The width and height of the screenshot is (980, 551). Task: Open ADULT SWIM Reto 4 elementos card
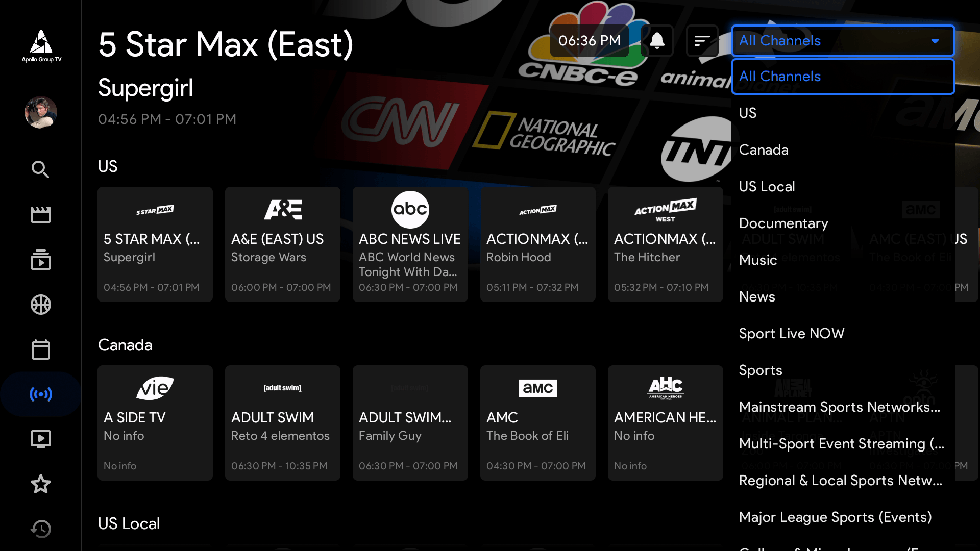tap(283, 423)
